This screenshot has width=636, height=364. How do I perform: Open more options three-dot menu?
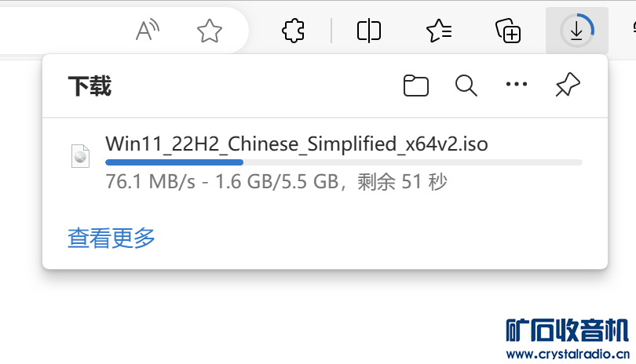517,84
